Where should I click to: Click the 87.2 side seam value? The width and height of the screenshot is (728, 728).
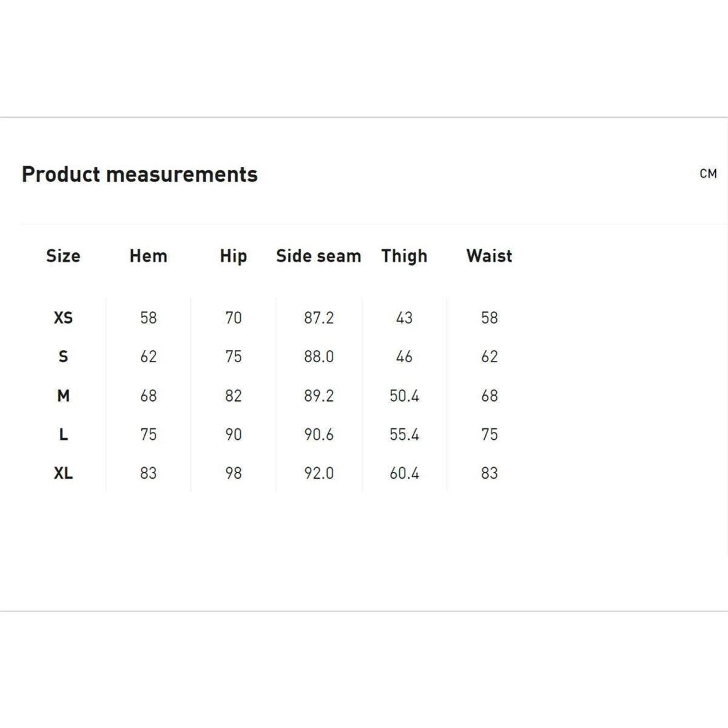tap(318, 318)
